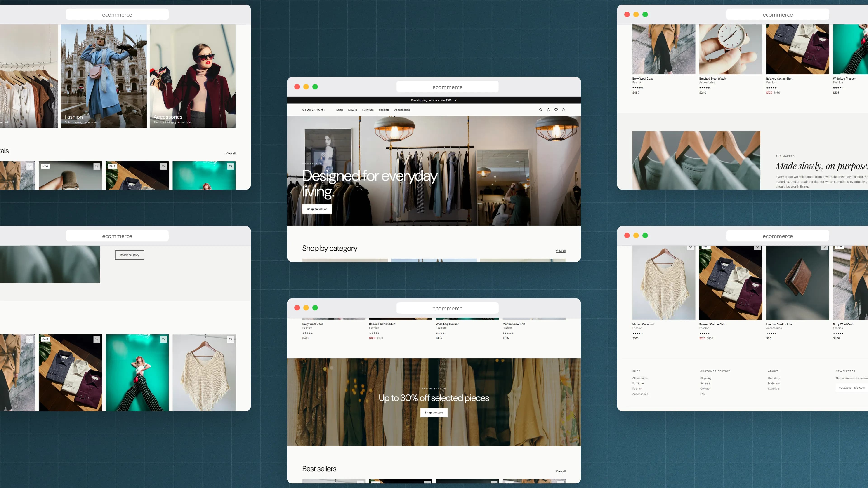This screenshot has width=868, height=488.
Task: Open Wide Leg Trouser in sale-banner window
Action: pyautogui.click(x=447, y=324)
